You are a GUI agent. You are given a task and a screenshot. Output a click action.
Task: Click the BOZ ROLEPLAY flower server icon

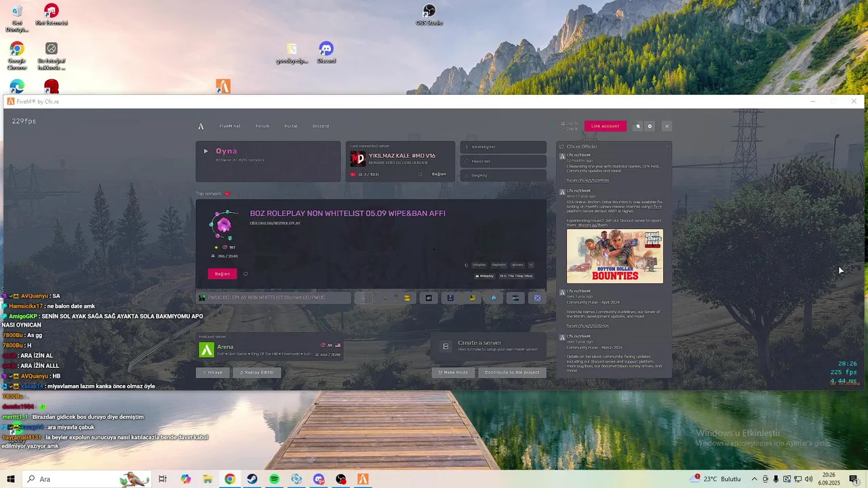[x=223, y=225]
